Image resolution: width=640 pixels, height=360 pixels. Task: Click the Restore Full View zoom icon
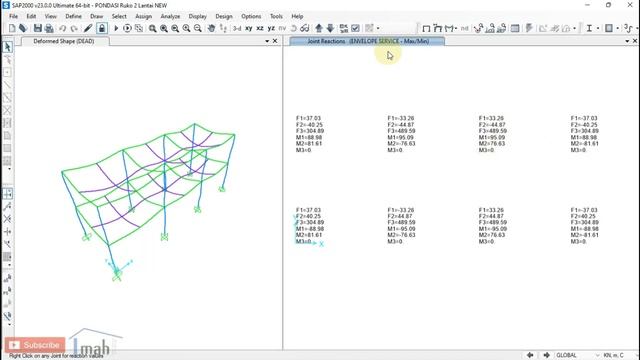[164, 28]
